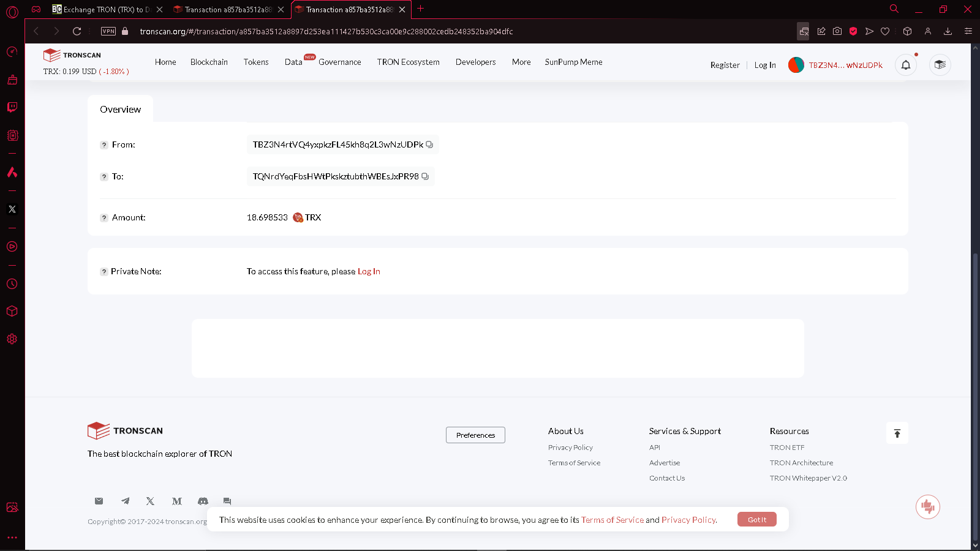Open the Medium icon in footer
The image size is (980, 551).
[x=177, y=501]
